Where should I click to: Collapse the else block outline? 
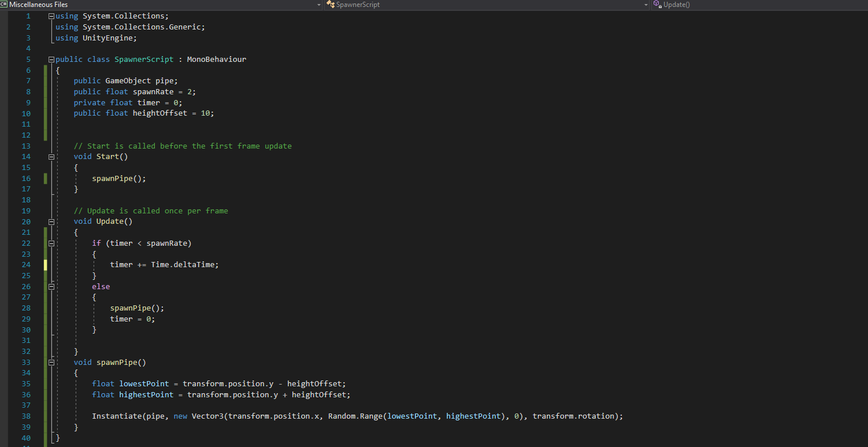coord(51,287)
